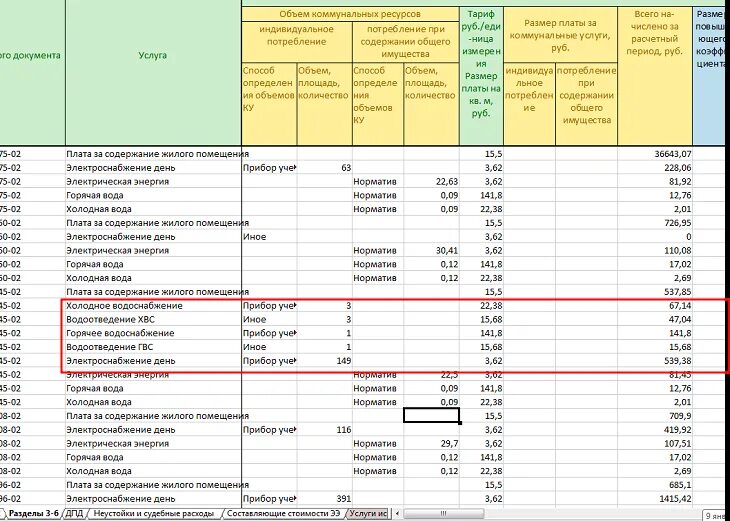Select the total cell 107,51
This screenshot has height=521, width=730.
pos(655,443)
